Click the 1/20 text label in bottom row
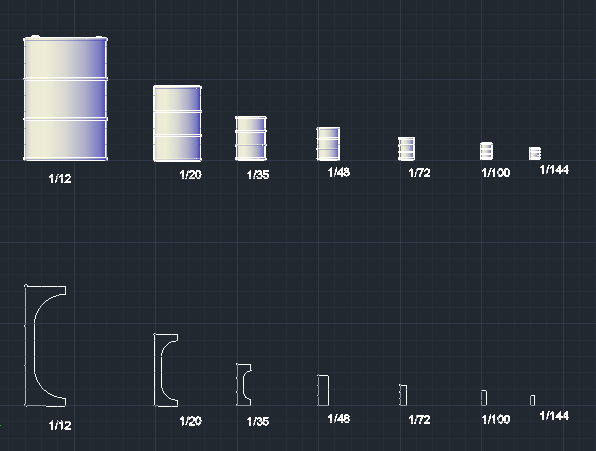 tap(190, 421)
